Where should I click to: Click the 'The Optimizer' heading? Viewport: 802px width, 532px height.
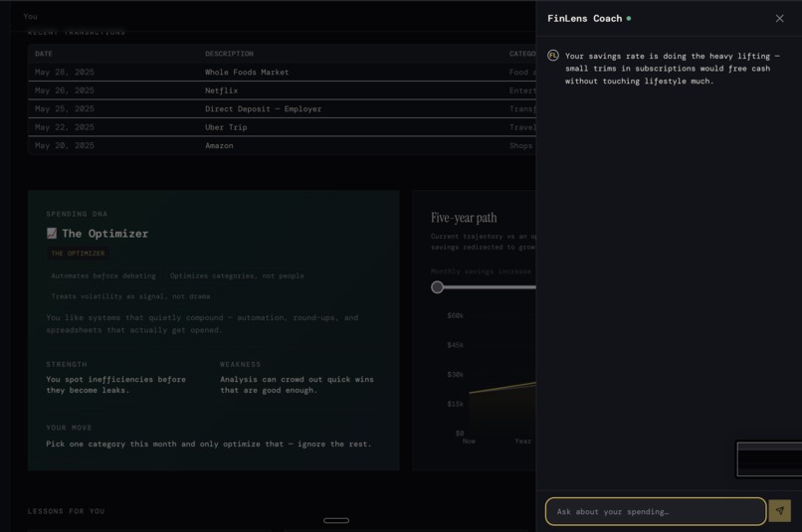coord(104,234)
